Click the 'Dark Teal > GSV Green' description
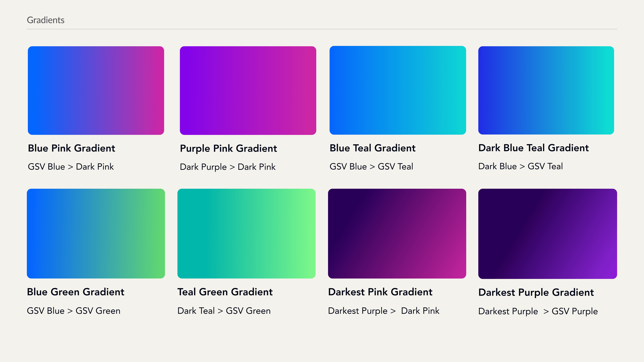The height and width of the screenshot is (362, 644). 224,311
